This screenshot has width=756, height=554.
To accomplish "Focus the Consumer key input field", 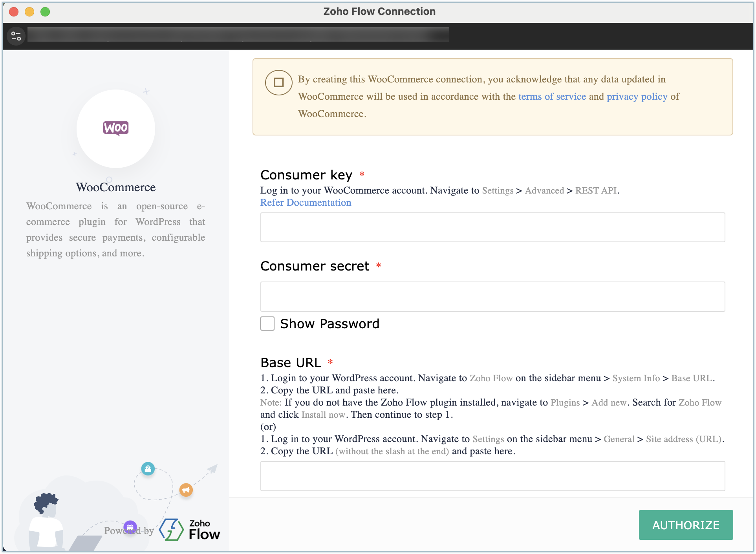I will click(492, 227).
